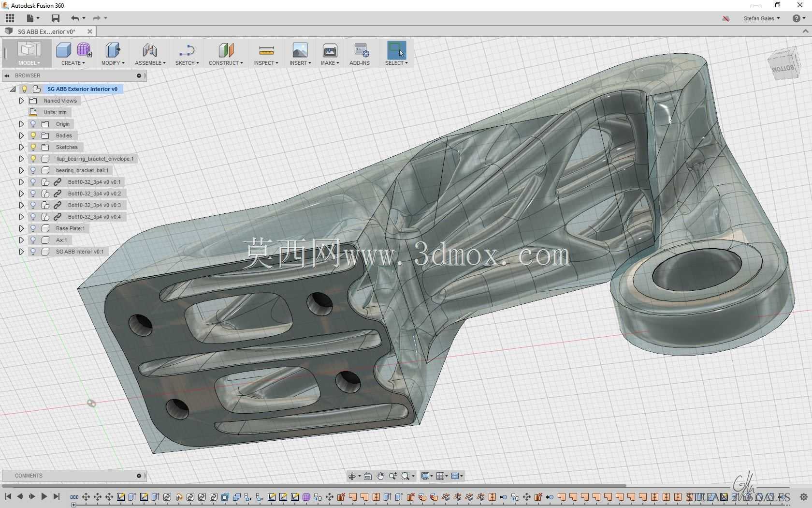
Task: Toggle visibility bulb for Sketches folder
Action: point(33,147)
